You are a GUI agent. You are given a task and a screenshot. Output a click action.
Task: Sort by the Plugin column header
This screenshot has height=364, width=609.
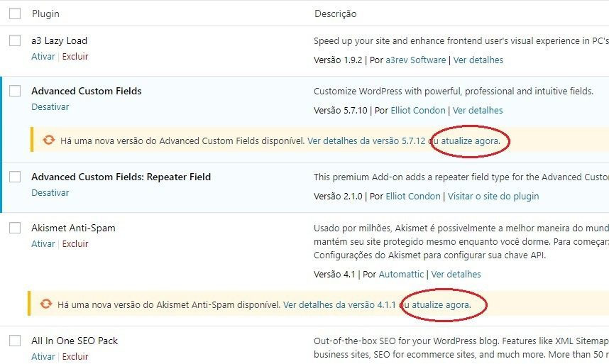pos(45,13)
